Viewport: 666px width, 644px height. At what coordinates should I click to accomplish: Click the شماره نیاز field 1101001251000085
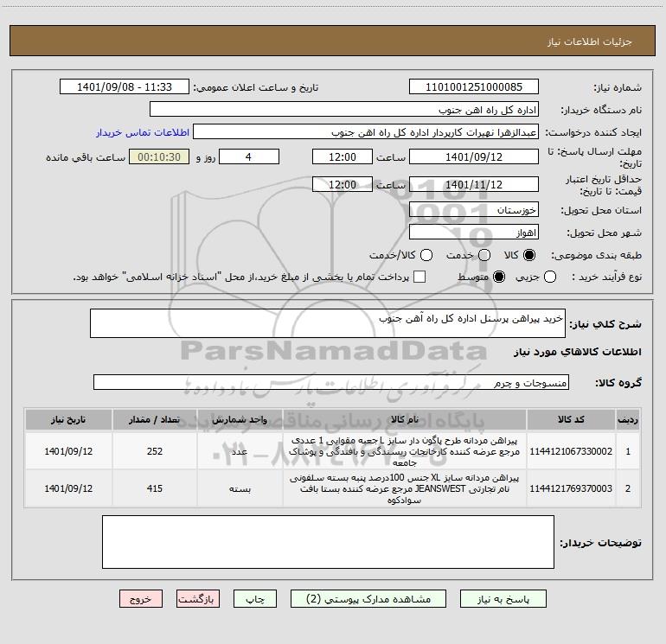[474, 86]
